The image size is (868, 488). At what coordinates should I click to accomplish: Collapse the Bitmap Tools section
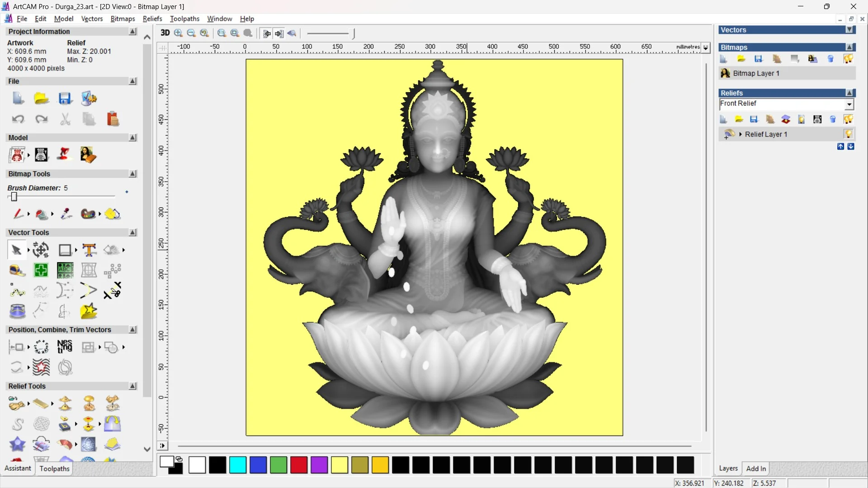[132, 174]
